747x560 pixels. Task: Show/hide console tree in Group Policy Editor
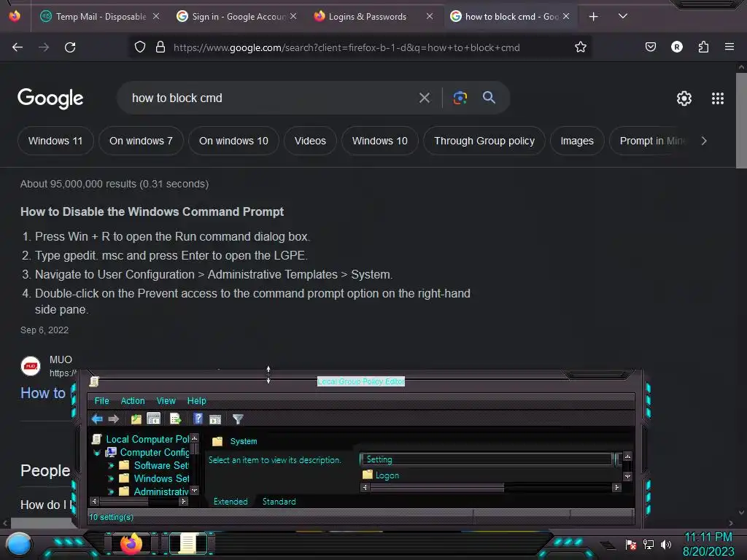pyautogui.click(x=153, y=419)
